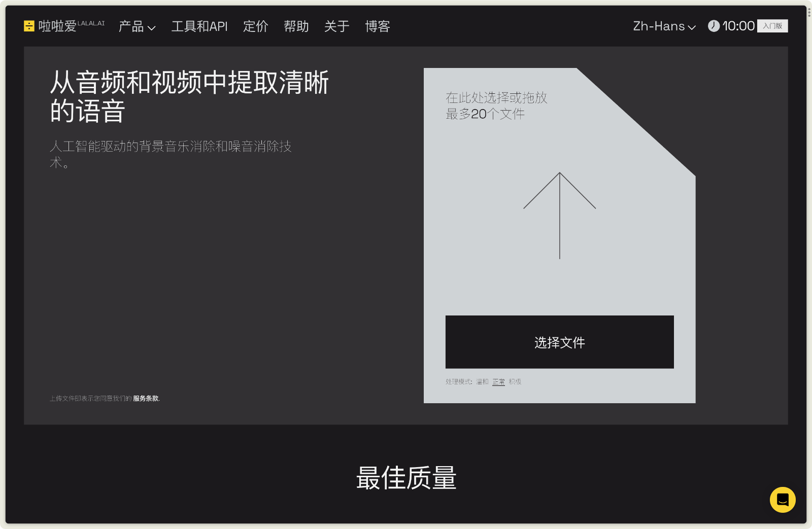Image resolution: width=812 pixels, height=529 pixels.
Task: Expand the 产品 dropdown menu
Action: [137, 26]
